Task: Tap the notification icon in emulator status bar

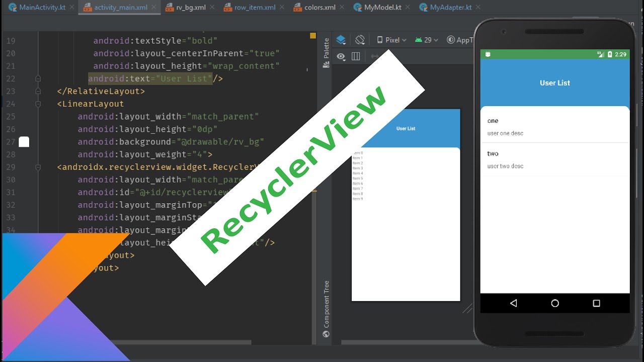Action: click(488, 54)
